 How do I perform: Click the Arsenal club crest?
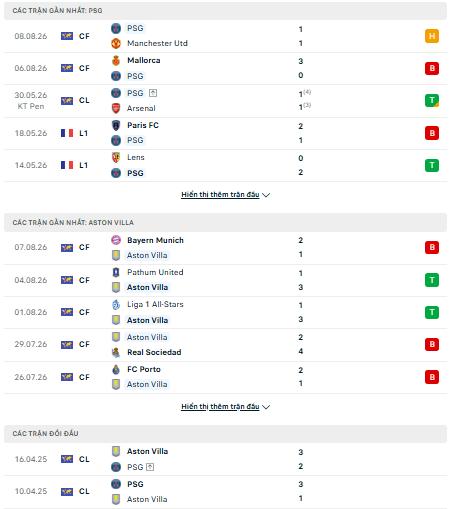point(116,108)
